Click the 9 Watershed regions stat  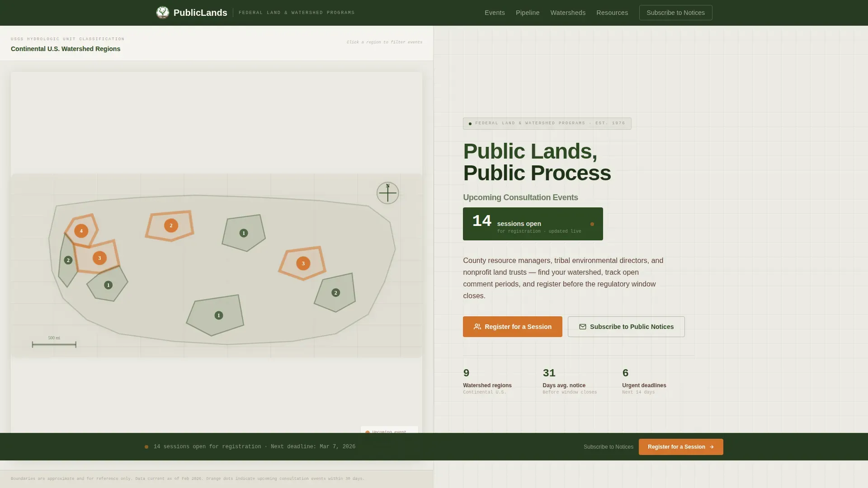click(x=487, y=381)
